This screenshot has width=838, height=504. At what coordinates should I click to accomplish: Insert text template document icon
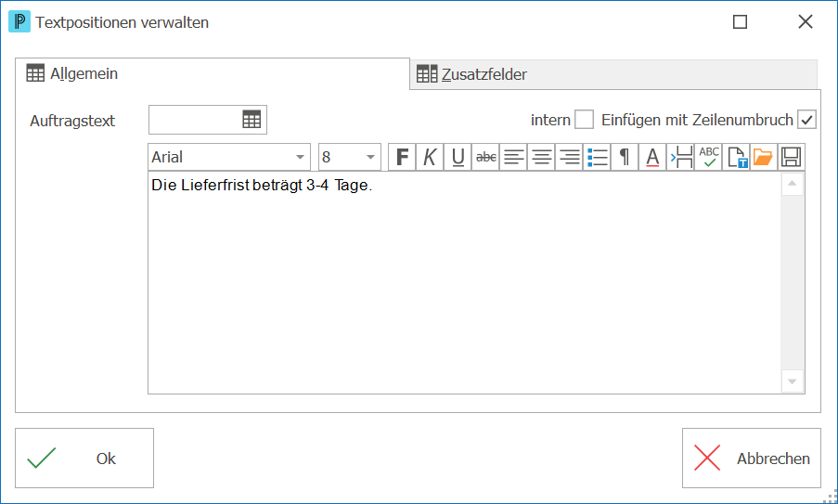737,157
